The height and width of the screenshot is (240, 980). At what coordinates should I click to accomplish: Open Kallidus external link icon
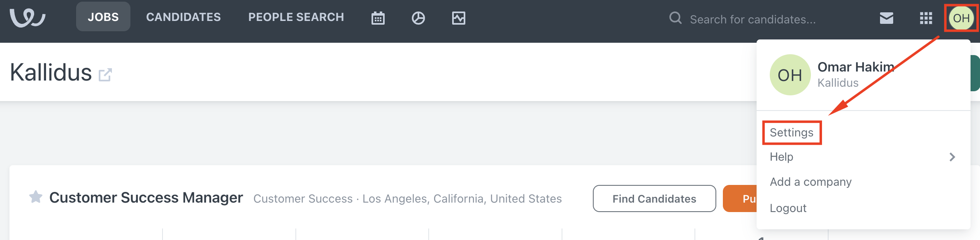[105, 75]
